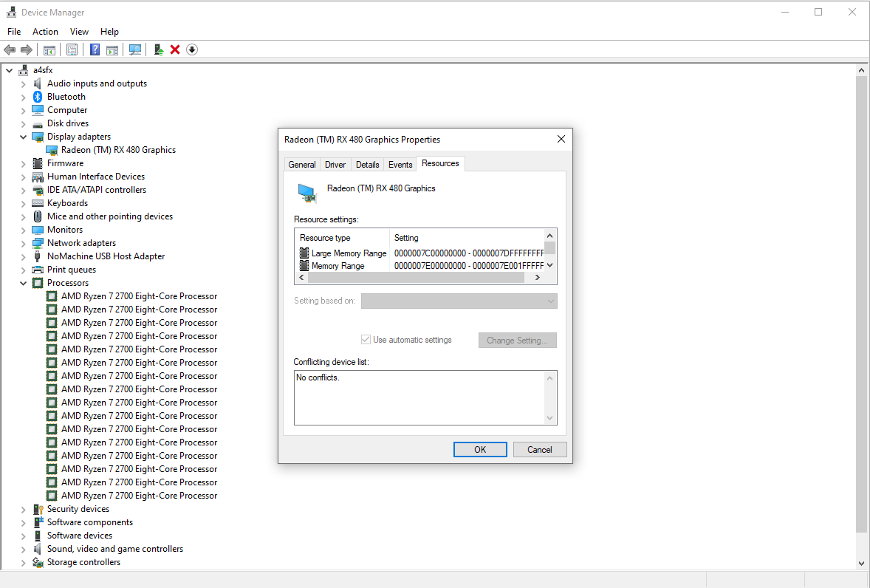Click the Software components puzzle icon
Screen dimensions: 870x588
tap(38, 522)
